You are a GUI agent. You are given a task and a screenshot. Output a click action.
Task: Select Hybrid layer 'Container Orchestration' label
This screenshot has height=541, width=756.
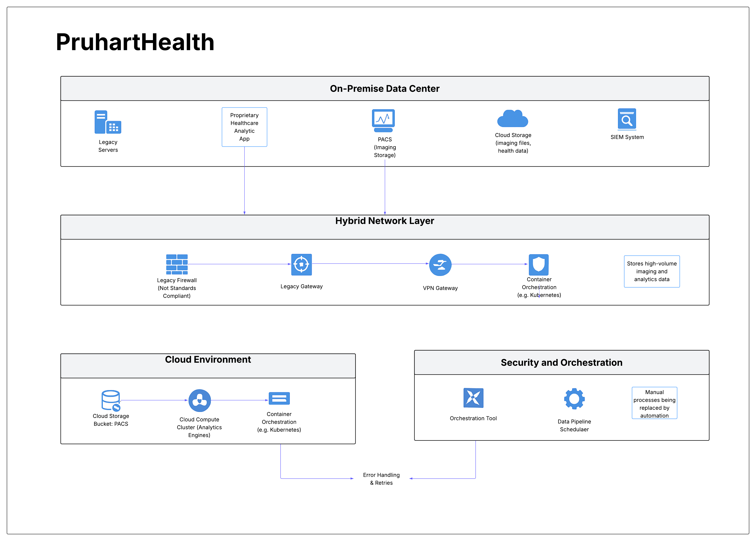pyautogui.click(x=539, y=287)
